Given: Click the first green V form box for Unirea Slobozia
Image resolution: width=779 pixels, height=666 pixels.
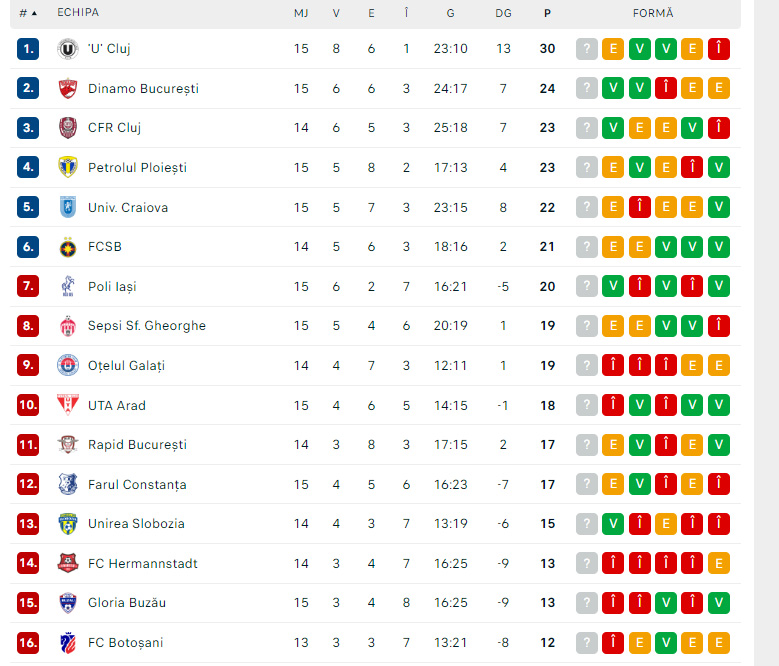Looking at the screenshot, I should pyautogui.click(x=613, y=524).
